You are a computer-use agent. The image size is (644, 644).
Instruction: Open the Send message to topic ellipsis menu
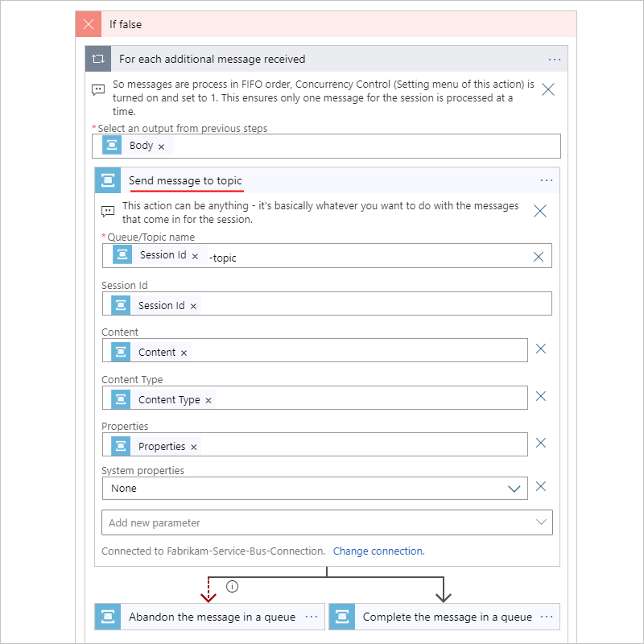tap(547, 180)
